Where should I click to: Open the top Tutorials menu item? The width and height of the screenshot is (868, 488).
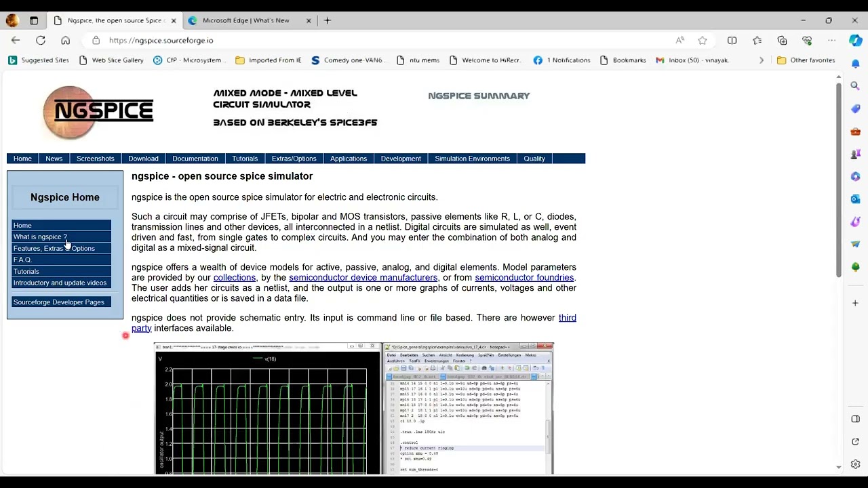(x=245, y=159)
